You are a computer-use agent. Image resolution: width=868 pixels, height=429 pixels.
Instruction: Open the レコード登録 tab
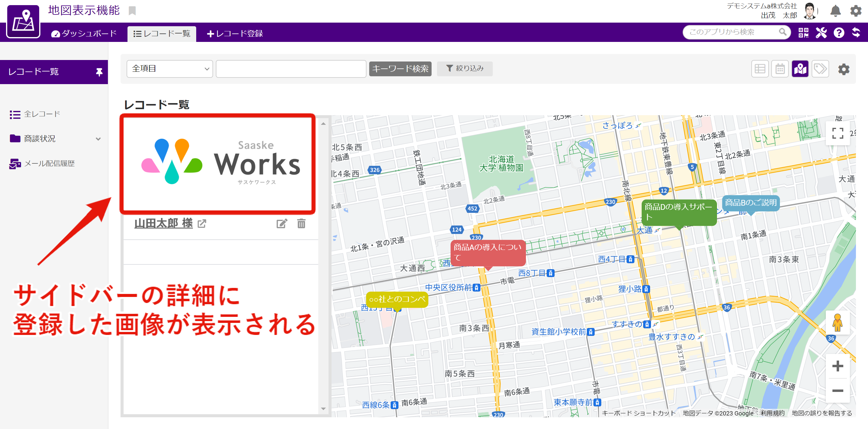[235, 33]
